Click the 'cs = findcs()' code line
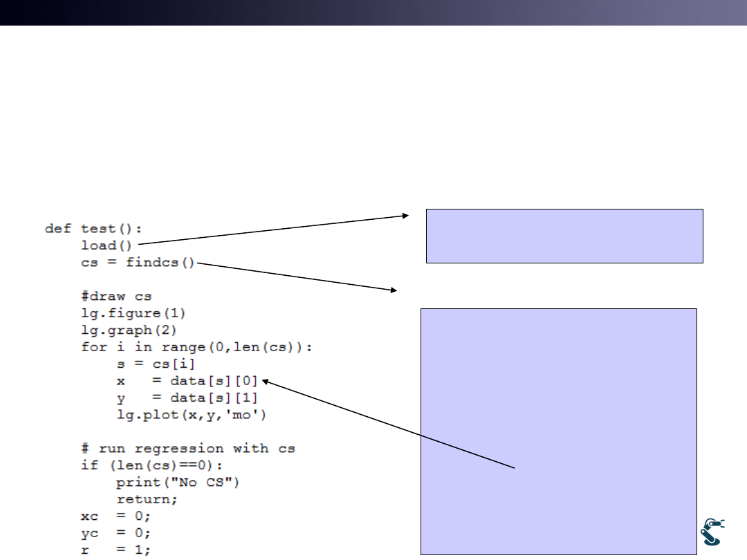Viewport: 747px width, 560px height. pos(138,262)
